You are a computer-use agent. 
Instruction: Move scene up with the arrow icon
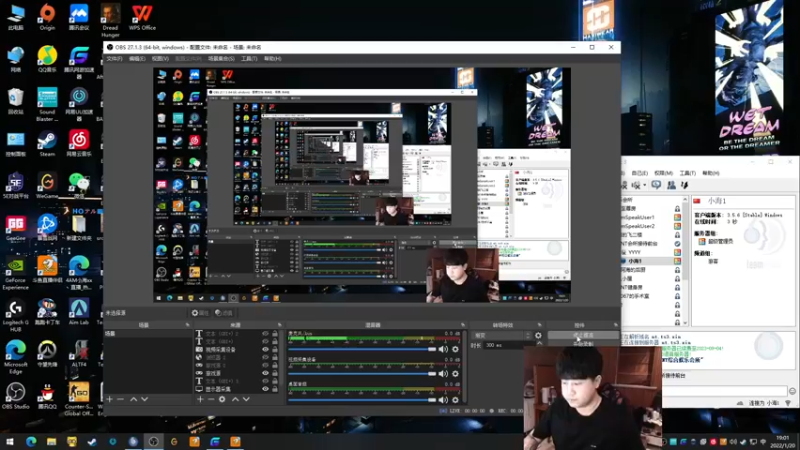tap(133, 399)
